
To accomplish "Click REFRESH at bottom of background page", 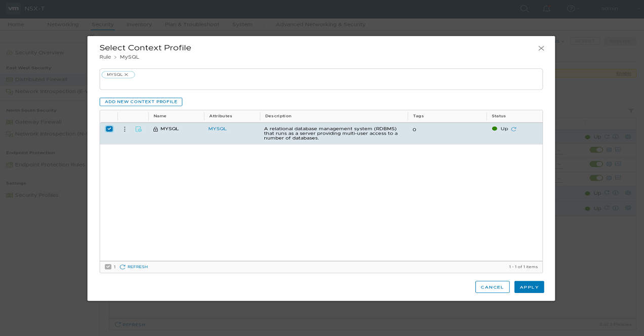I will coord(130,324).
